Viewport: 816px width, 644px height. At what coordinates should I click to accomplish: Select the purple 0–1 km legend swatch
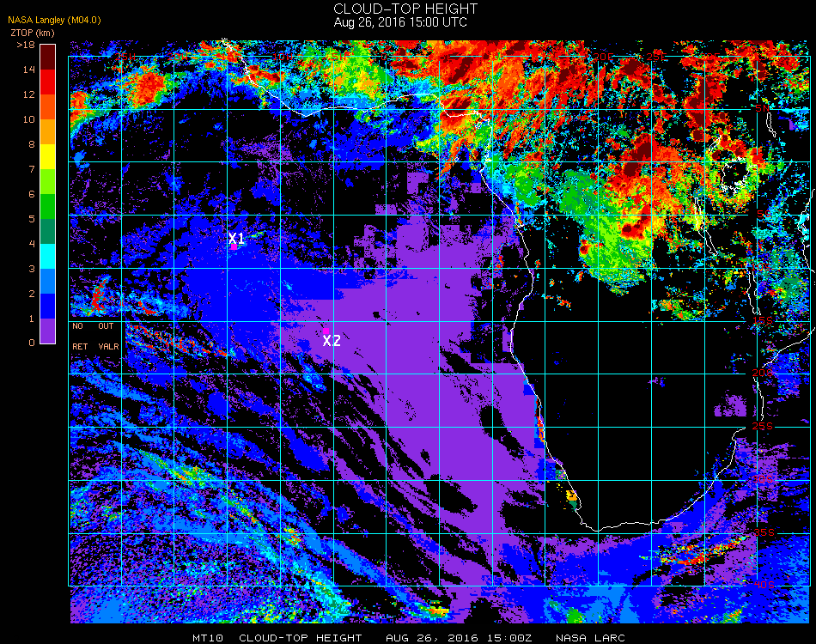47,331
